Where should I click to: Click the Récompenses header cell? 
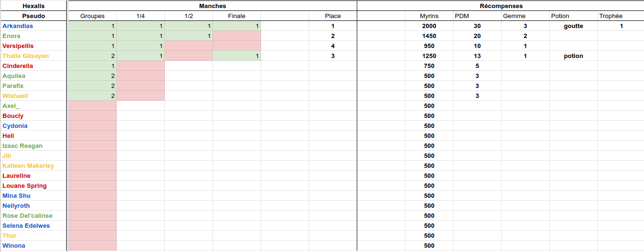click(x=501, y=6)
